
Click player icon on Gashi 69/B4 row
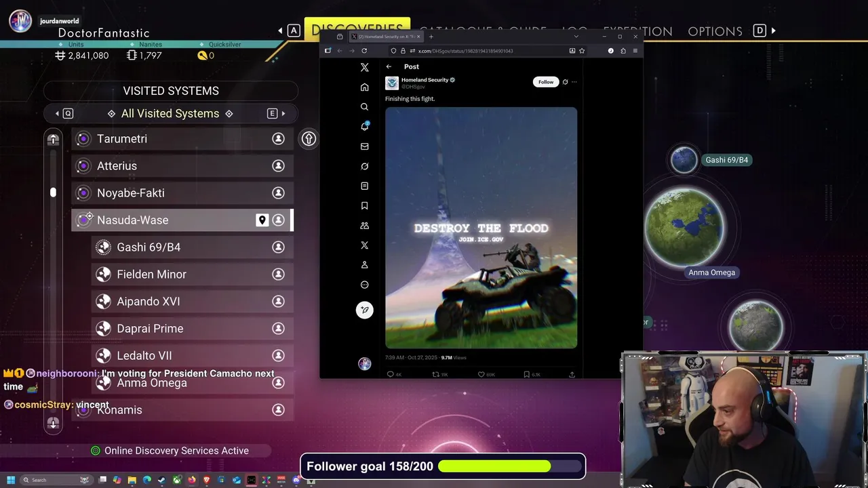278,247
